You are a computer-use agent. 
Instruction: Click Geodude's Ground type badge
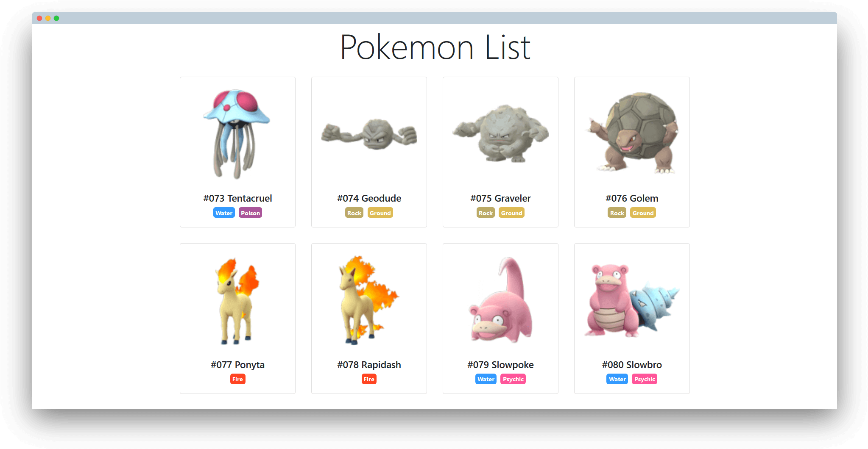click(x=380, y=213)
